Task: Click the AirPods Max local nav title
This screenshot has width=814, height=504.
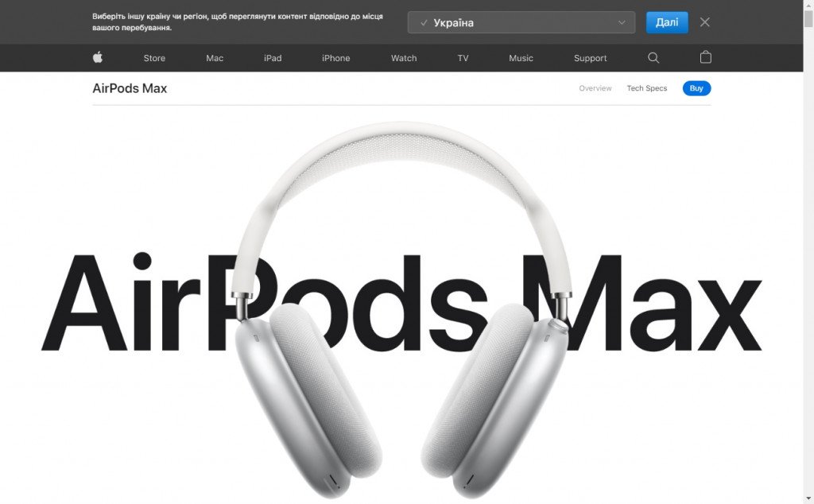Action: pyautogui.click(x=130, y=88)
